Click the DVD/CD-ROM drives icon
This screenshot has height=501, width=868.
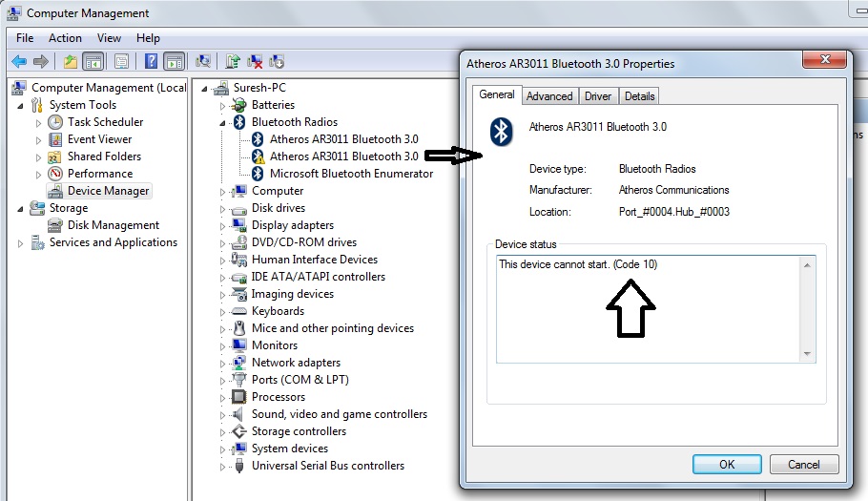point(239,242)
